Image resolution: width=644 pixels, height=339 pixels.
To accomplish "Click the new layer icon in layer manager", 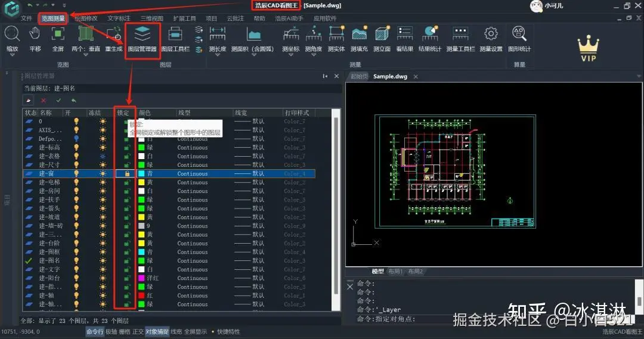I will (x=29, y=101).
